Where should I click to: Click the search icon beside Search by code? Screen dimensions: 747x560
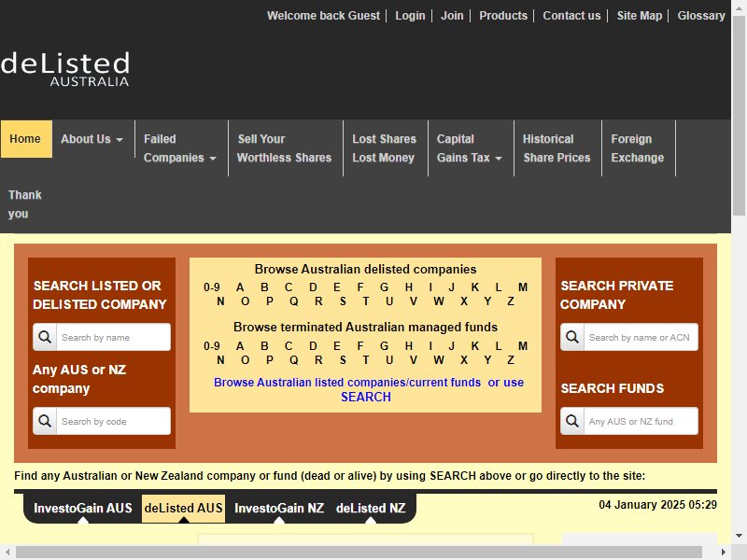point(45,421)
